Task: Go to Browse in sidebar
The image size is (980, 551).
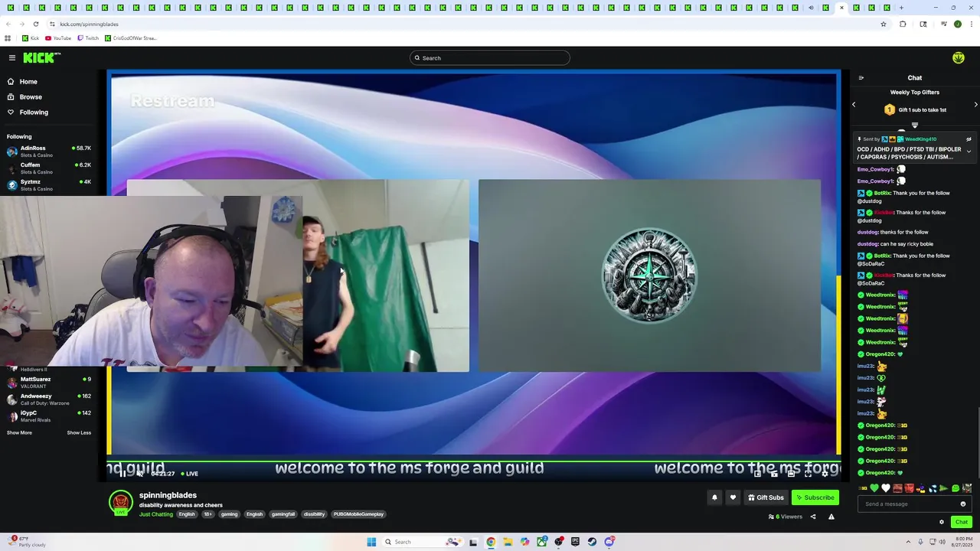Action: point(31,97)
